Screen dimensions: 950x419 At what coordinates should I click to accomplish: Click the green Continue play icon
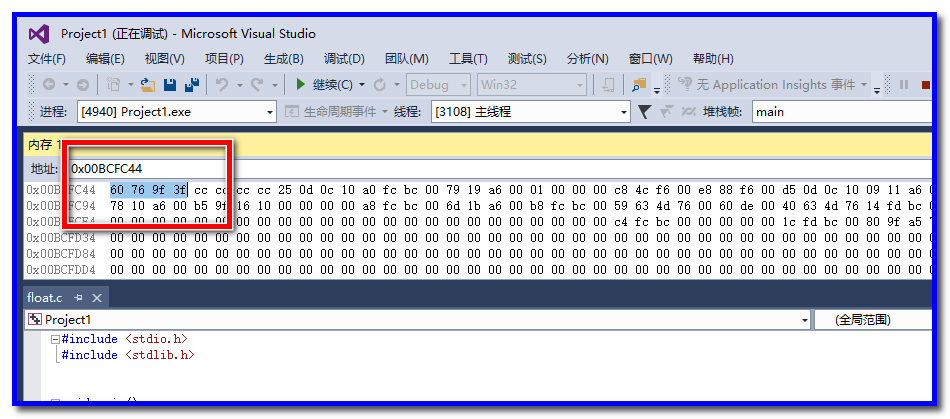300,85
